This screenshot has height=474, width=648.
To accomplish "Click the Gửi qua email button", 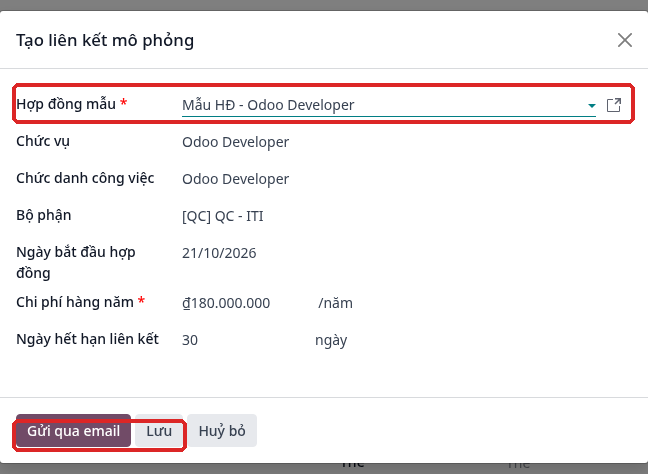I will point(74,431).
